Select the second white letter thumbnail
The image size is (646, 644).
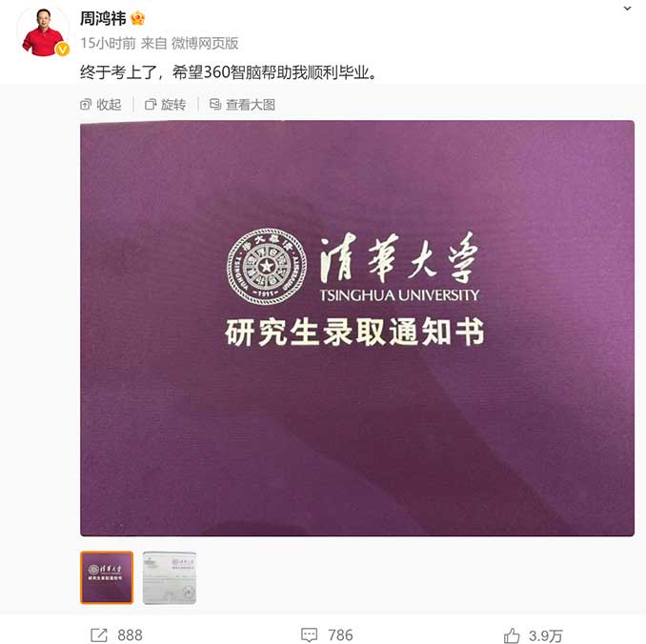pyautogui.click(x=170, y=577)
